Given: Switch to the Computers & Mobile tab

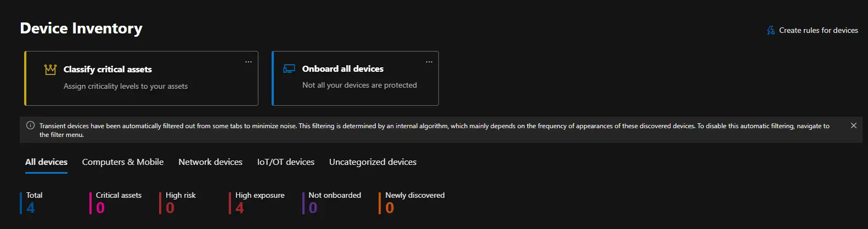Looking at the screenshot, I should 123,162.
